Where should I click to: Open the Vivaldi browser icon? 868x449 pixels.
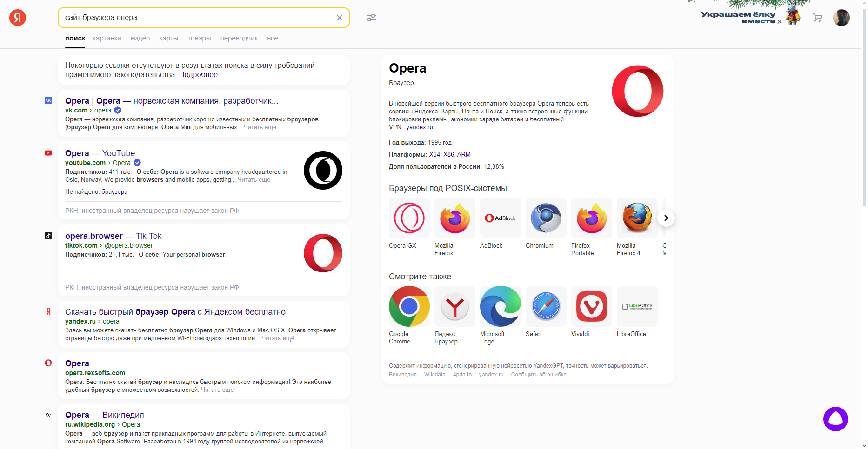(591, 306)
